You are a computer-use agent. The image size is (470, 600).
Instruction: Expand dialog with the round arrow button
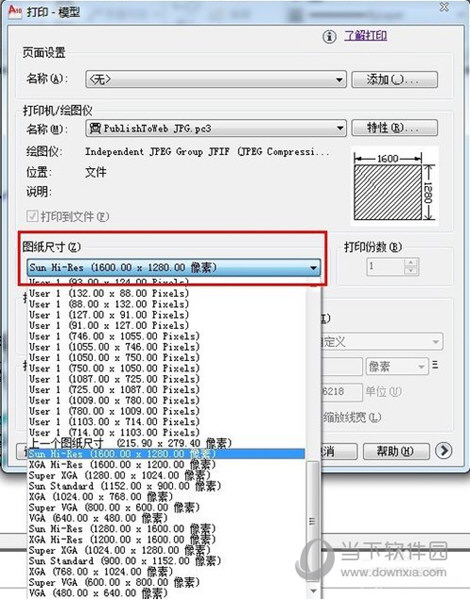click(444, 451)
